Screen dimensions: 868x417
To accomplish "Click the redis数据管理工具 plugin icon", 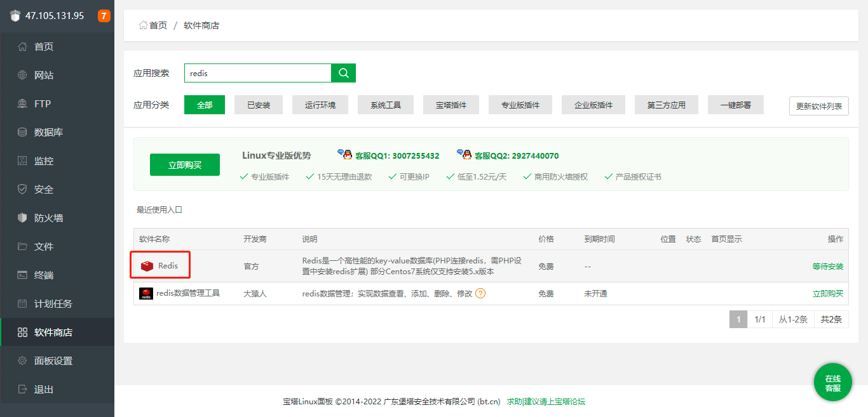I will 146,293.
